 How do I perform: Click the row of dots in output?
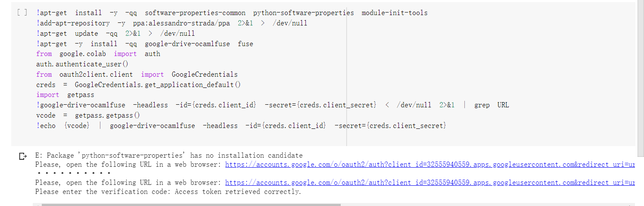[74, 173]
